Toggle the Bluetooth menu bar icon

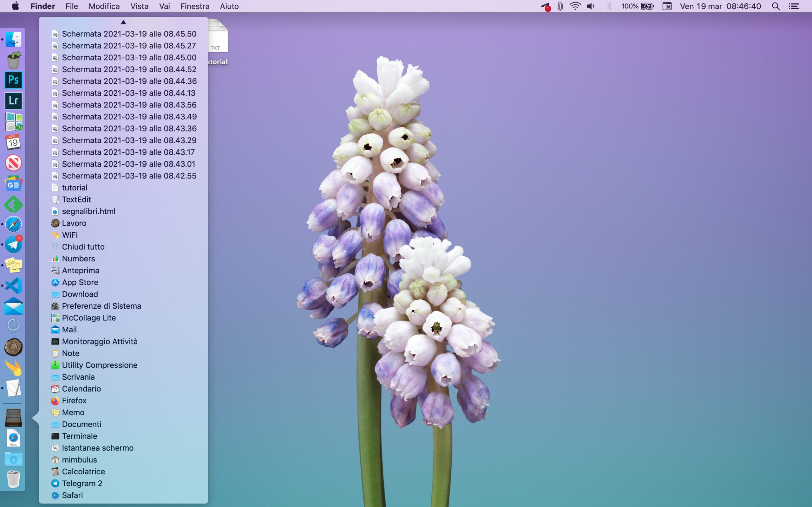tap(609, 6)
